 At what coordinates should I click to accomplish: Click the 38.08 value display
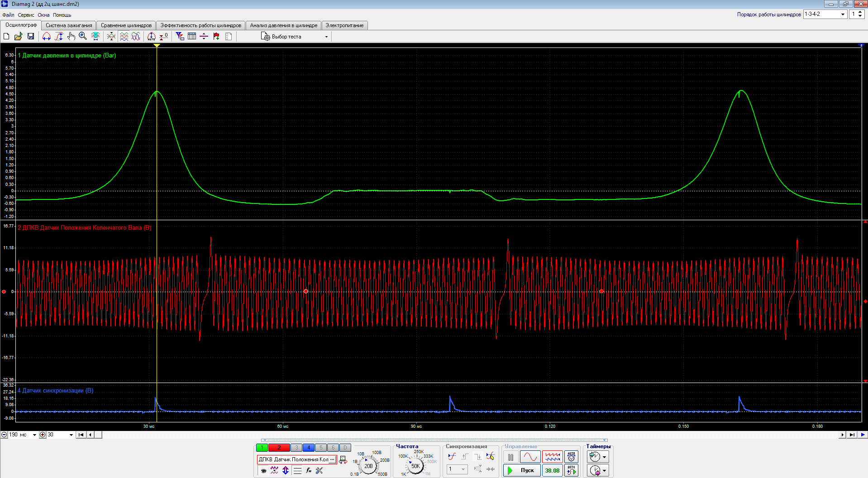pos(552,470)
